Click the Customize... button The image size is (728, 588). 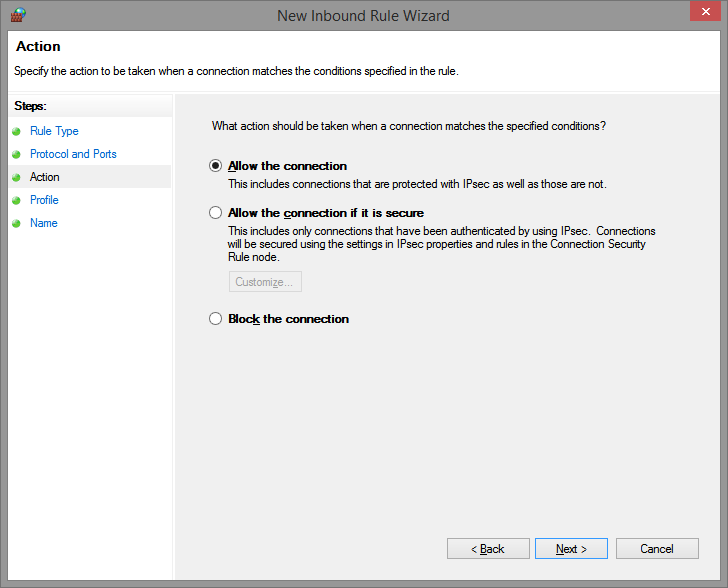(265, 282)
